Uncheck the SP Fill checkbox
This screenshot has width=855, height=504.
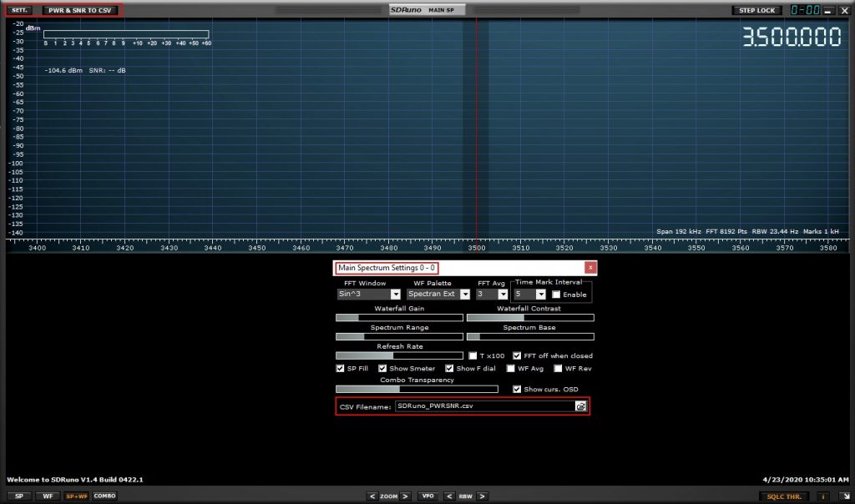340,368
